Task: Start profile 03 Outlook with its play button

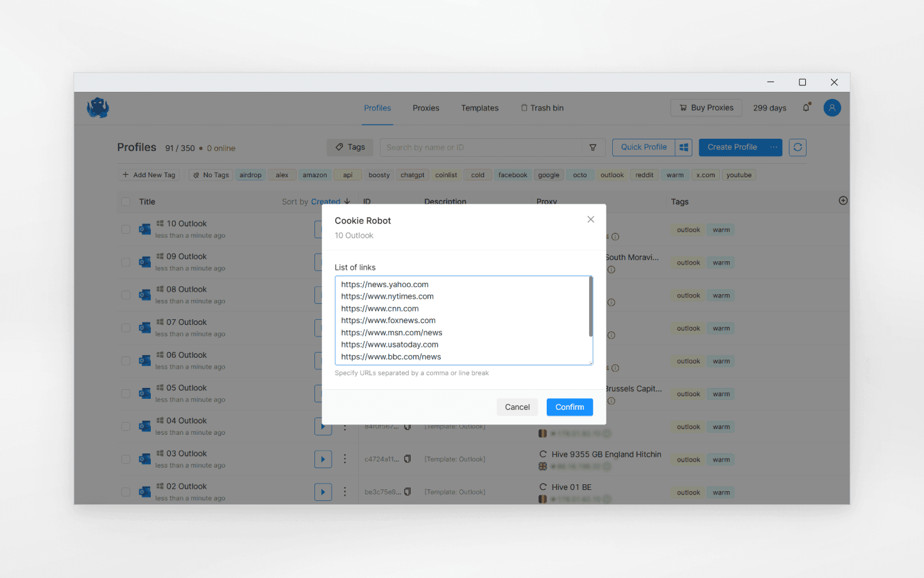Action: [323, 459]
